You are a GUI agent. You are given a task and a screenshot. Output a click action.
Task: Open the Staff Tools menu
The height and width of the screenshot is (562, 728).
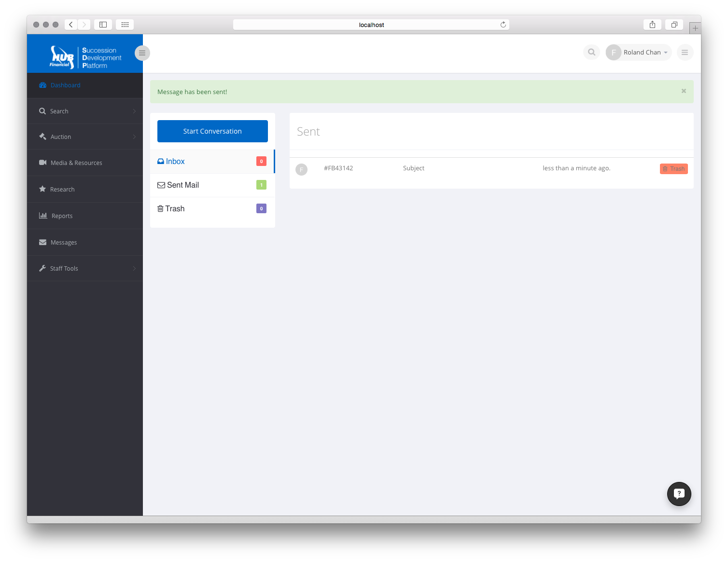tap(85, 268)
